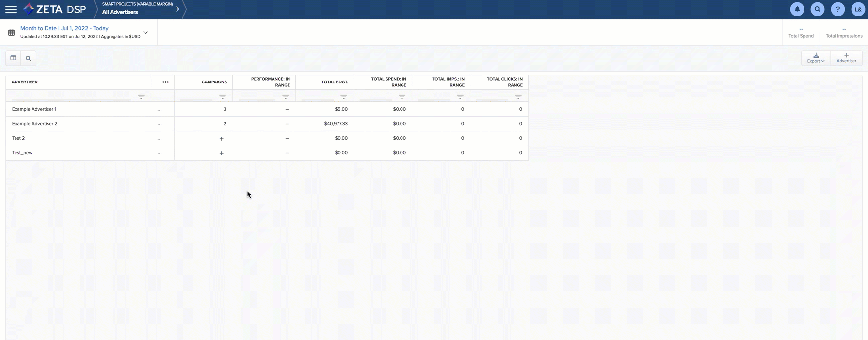Click the search icon in top header
Viewport: 868px width, 340px height.
[x=817, y=9]
